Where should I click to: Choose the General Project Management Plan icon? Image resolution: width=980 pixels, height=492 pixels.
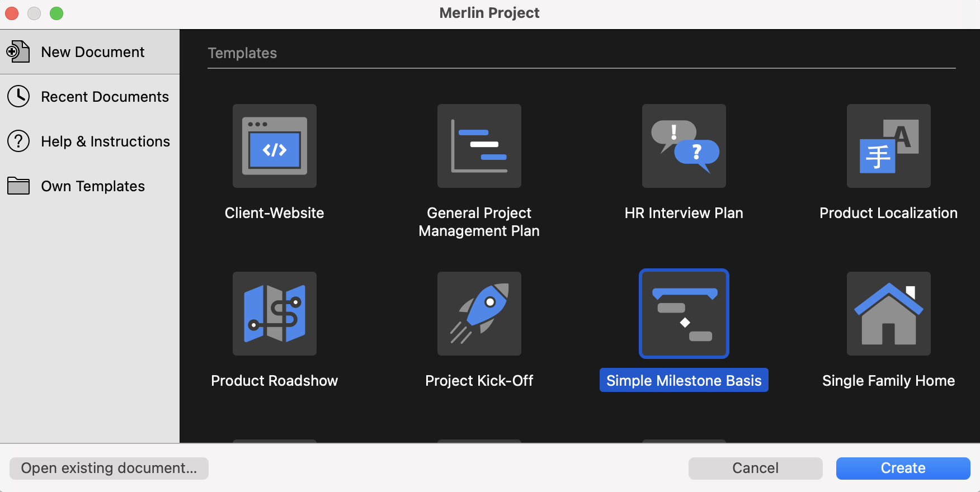point(479,146)
